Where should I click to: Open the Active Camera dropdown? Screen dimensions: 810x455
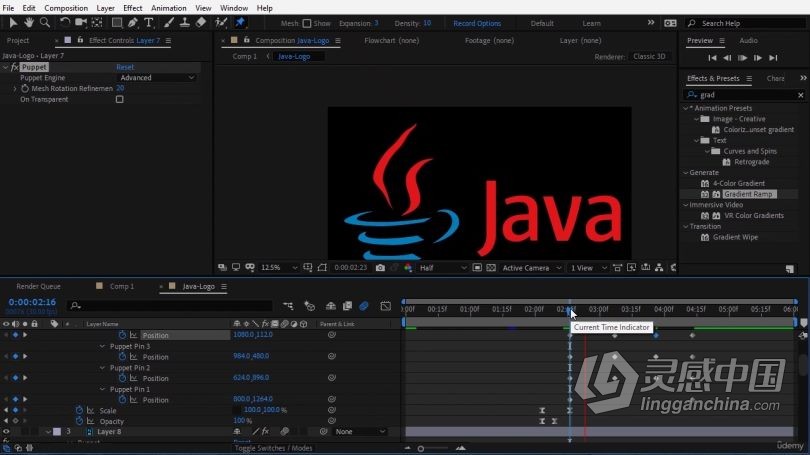click(532, 268)
